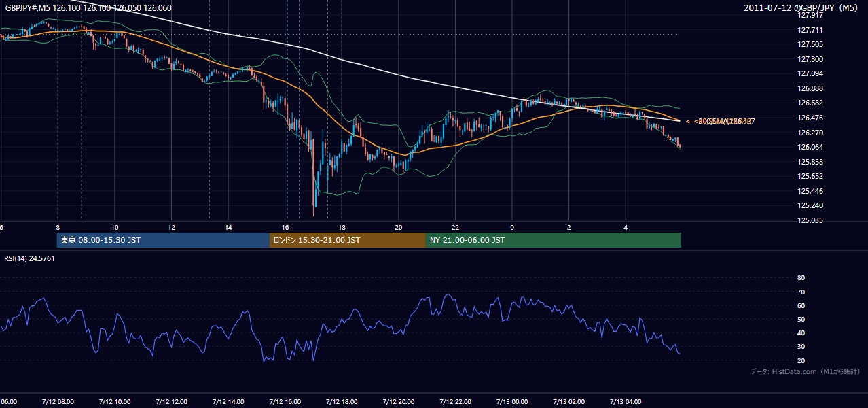Click hour label 12 under price chart

click(171, 227)
